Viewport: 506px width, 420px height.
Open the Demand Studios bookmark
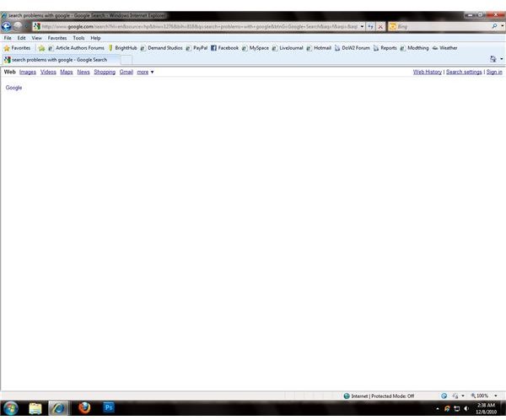point(161,48)
